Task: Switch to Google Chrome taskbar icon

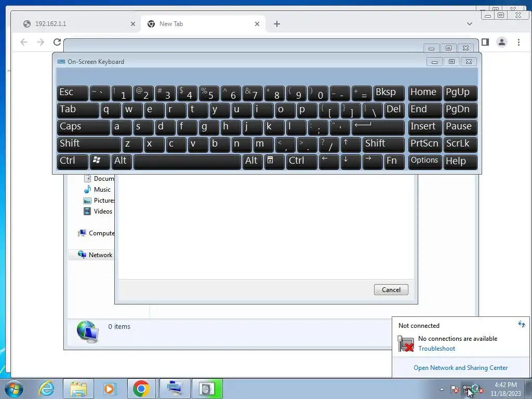Action: pyautogui.click(x=141, y=389)
